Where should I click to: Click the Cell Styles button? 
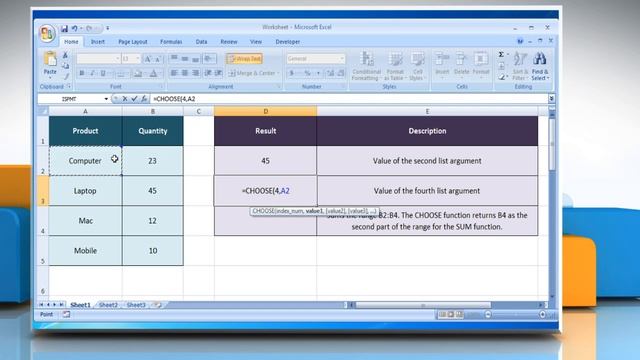click(x=417, y=66)
